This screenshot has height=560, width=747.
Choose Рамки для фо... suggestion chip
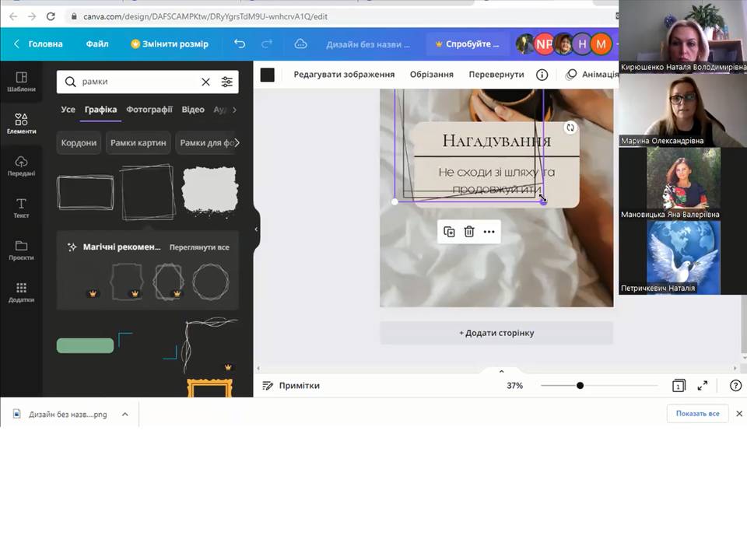click(205, 143)
